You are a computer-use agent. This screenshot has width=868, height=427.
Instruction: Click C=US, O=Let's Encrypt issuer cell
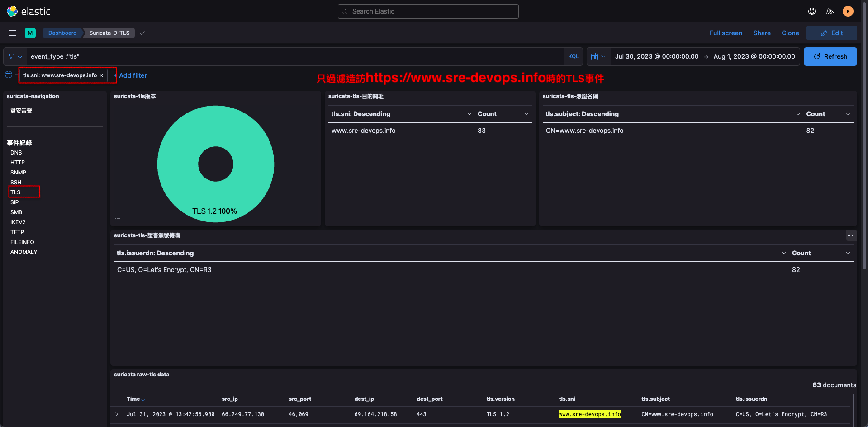coord(164,270)
